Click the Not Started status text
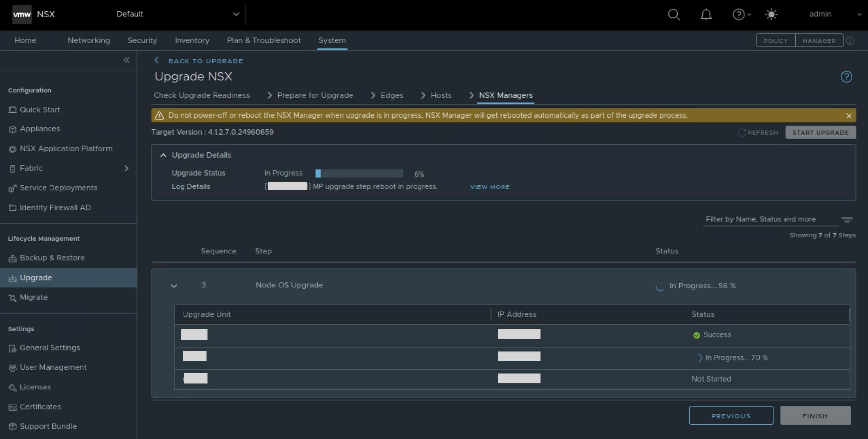Image resolution: width=868 pixels, height=439 pixels. (711, 379)
